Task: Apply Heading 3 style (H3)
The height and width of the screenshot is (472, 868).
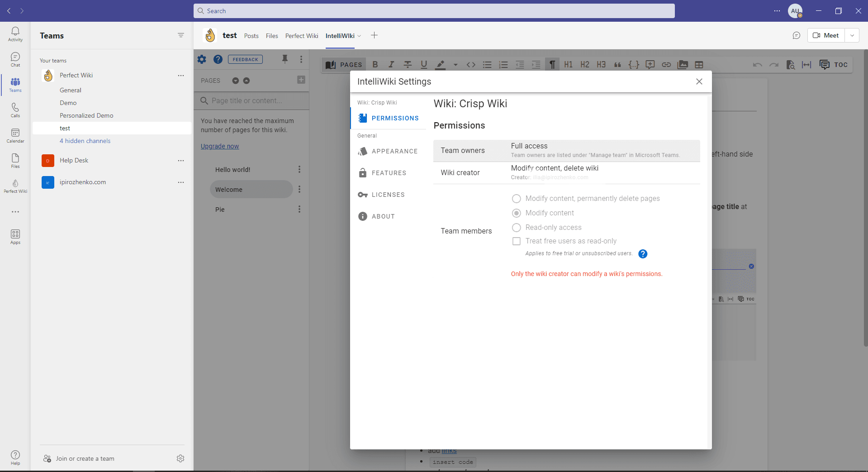Action: pos(601,65)
